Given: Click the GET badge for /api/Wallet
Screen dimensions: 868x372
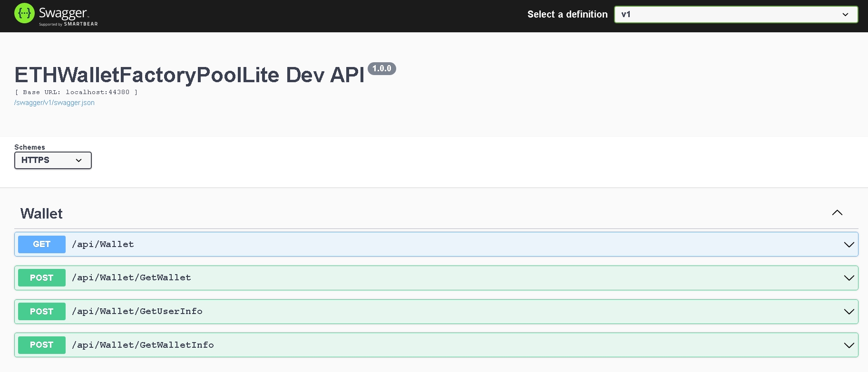Looking at the screenshot, I should click(x=42, y=244).
